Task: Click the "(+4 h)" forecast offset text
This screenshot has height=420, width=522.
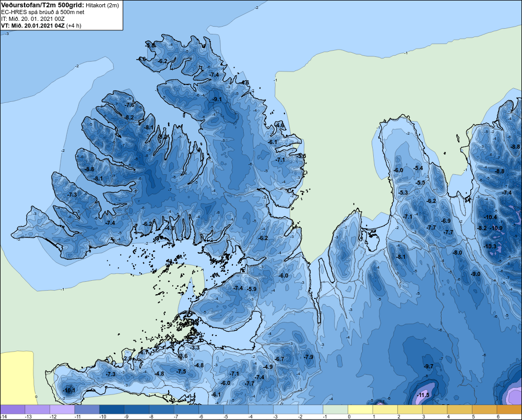Action: click(x=74, y=26)
